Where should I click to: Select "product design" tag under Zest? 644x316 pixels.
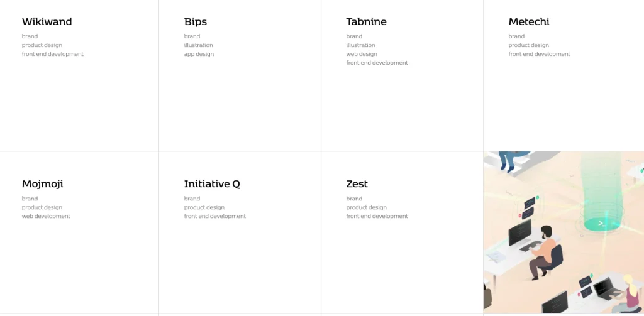pyautogui.click(x=367, y=207)
